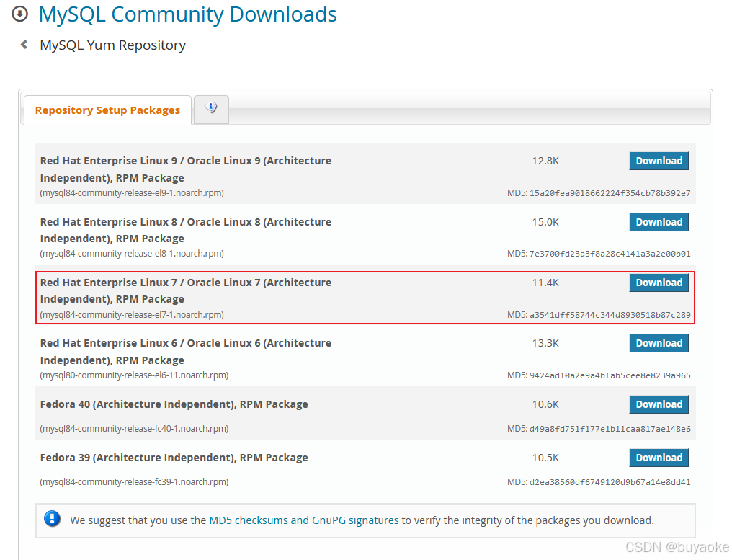Screen dimensions: 732x560
Task: Select the MySQL Yum Repository breadcrumb link
Action: pos(112,45)
